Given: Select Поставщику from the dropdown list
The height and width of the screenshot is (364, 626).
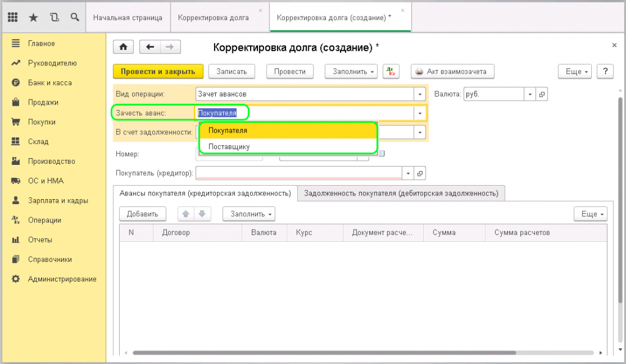Looking at the screenshot, I should point(229,147).
